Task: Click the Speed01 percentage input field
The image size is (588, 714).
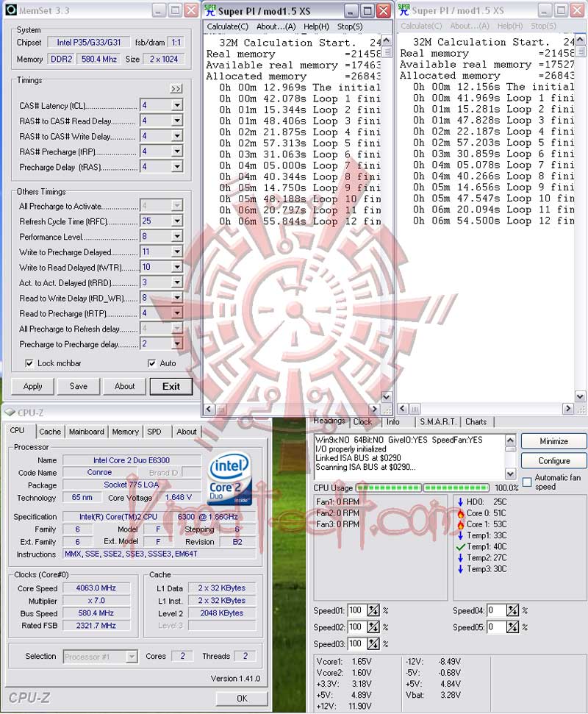Action: click(x=357, y=610)
